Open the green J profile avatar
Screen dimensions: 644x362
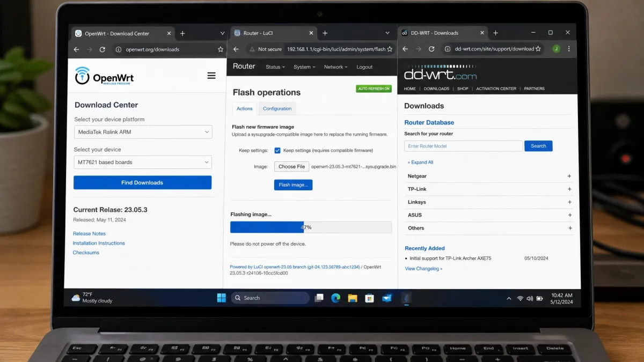[556, 49]
